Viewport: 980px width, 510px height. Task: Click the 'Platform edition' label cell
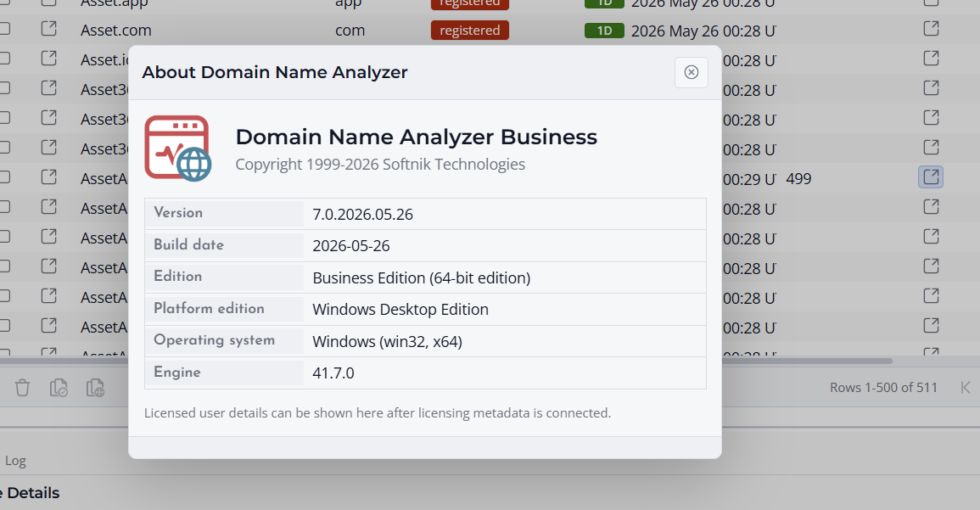coord(224,309)
